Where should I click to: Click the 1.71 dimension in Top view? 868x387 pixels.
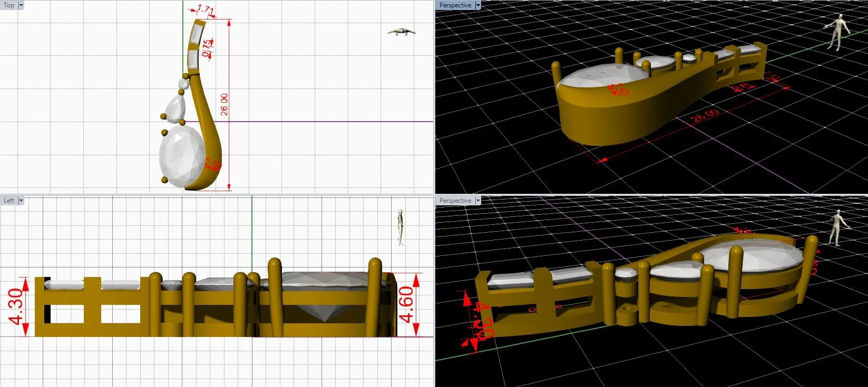(206, 10)
